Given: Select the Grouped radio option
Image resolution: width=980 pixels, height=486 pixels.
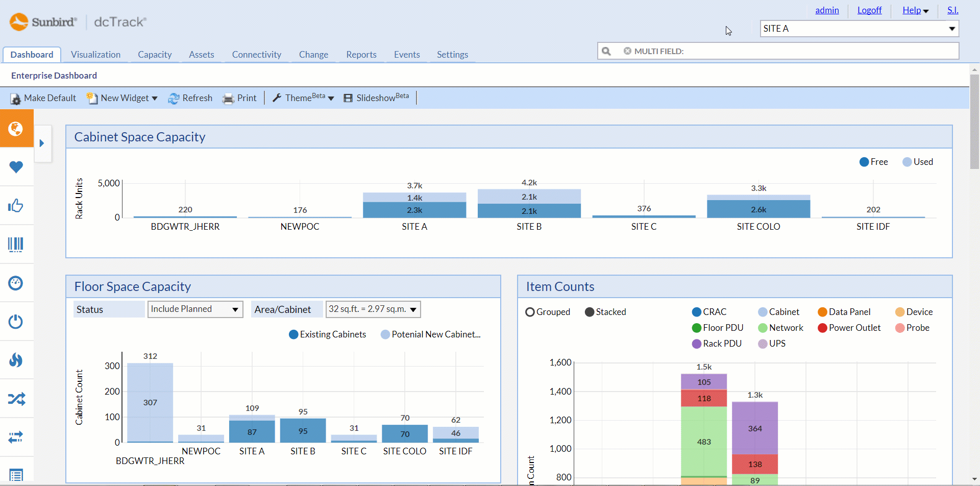Looking at the screenshot, I should (x=530, y=312).
